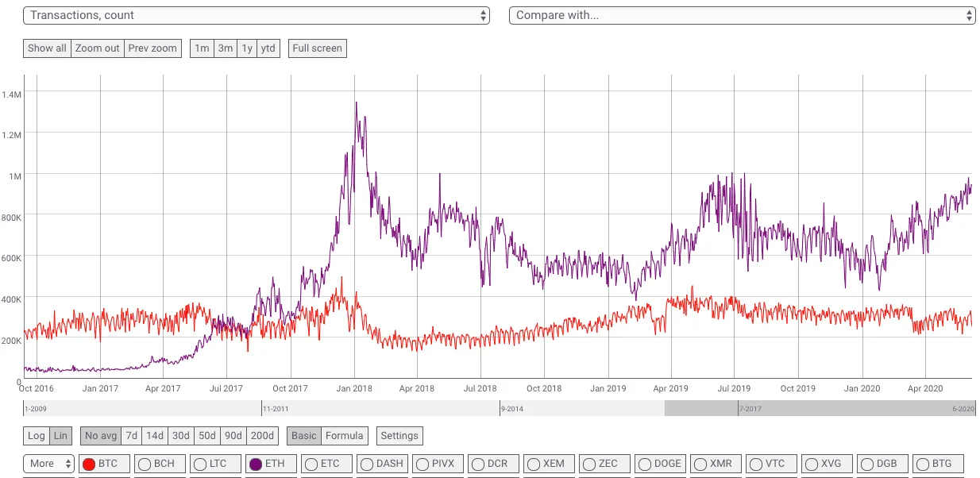The image size is (980, 478).
Task: Click the Full screen button
Action: (318, 48)
